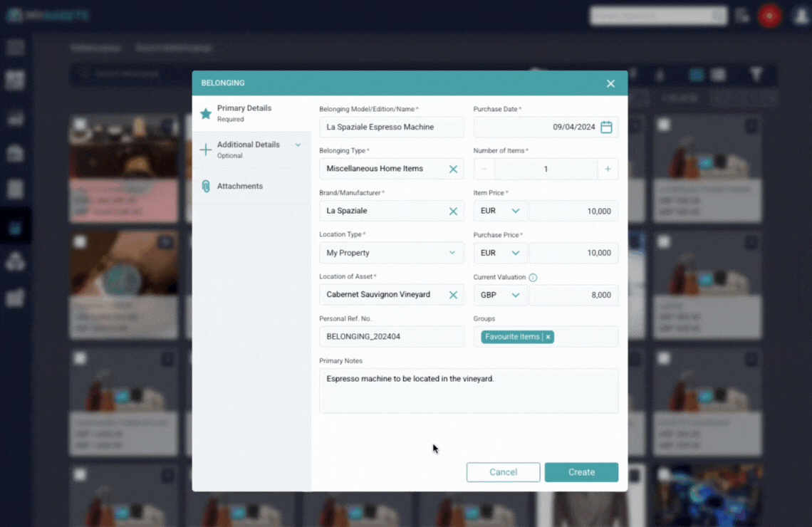Viewport: 812px width, 527px height.
Task: Expand Additional Details section chevron
Action: [x=298, y=145]
